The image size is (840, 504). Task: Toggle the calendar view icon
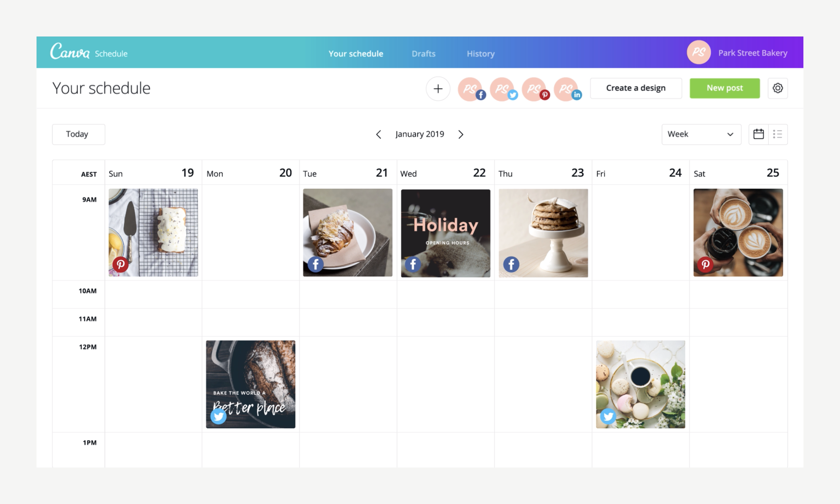(759, 134)
